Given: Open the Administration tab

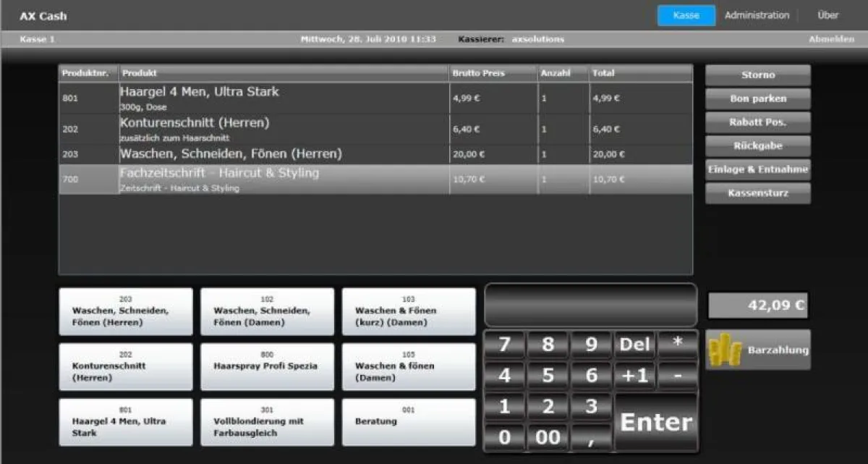Looking at the screenshot, I should click(757, 15).
